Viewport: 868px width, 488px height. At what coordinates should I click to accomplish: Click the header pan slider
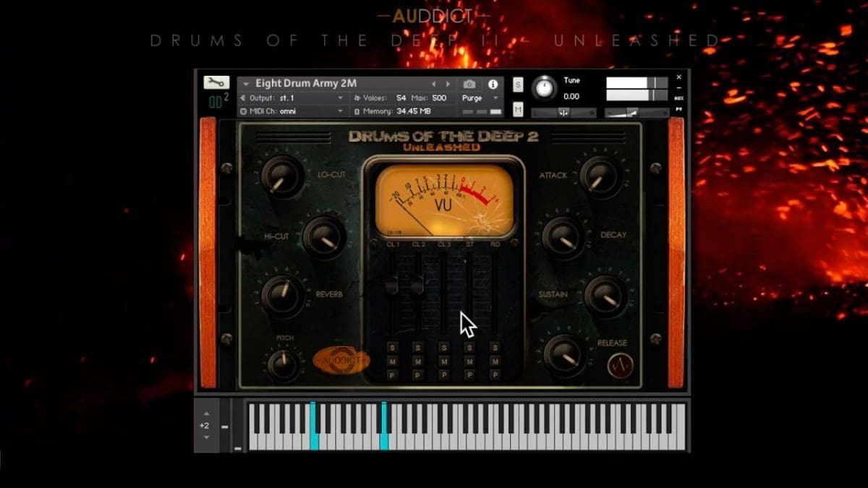(563, 112)
